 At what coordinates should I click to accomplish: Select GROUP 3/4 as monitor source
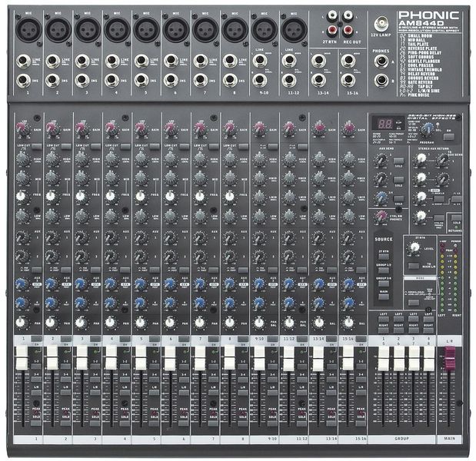tap(384, 284)
